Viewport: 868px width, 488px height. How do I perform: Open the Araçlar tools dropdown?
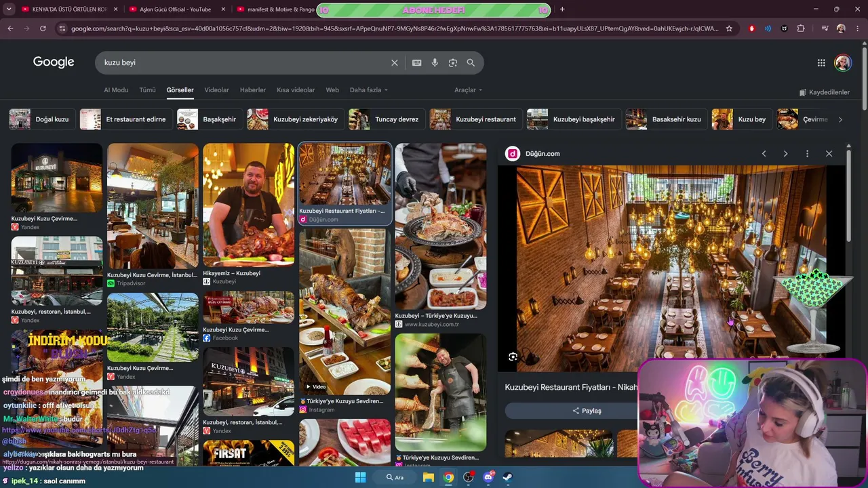click(x=468, y=90)
